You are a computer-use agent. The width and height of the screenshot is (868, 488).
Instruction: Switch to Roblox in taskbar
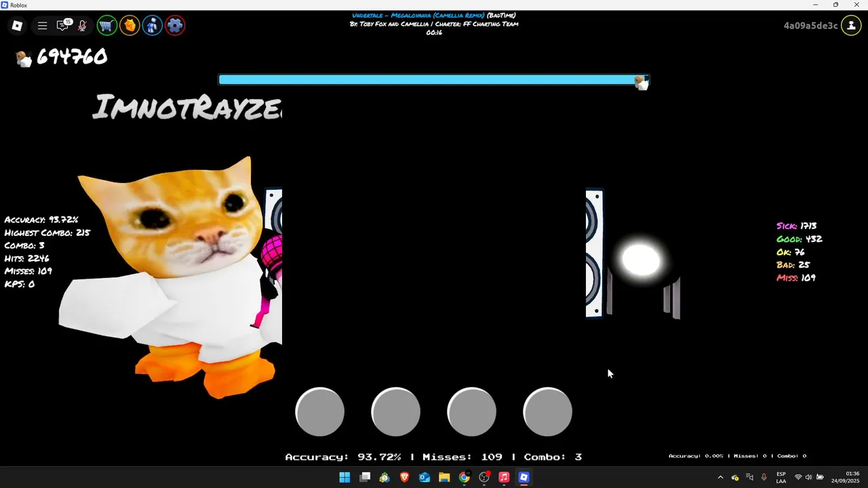(524, 477)
